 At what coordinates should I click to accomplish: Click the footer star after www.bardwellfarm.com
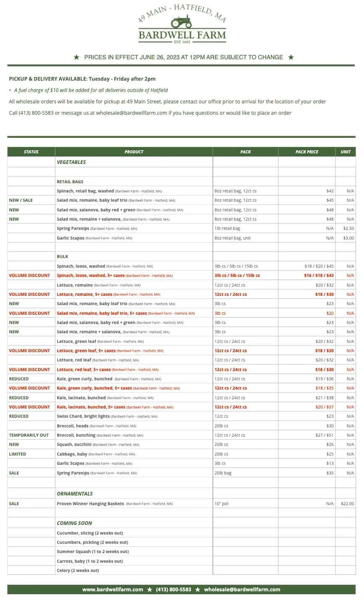(x=150, y=590)
